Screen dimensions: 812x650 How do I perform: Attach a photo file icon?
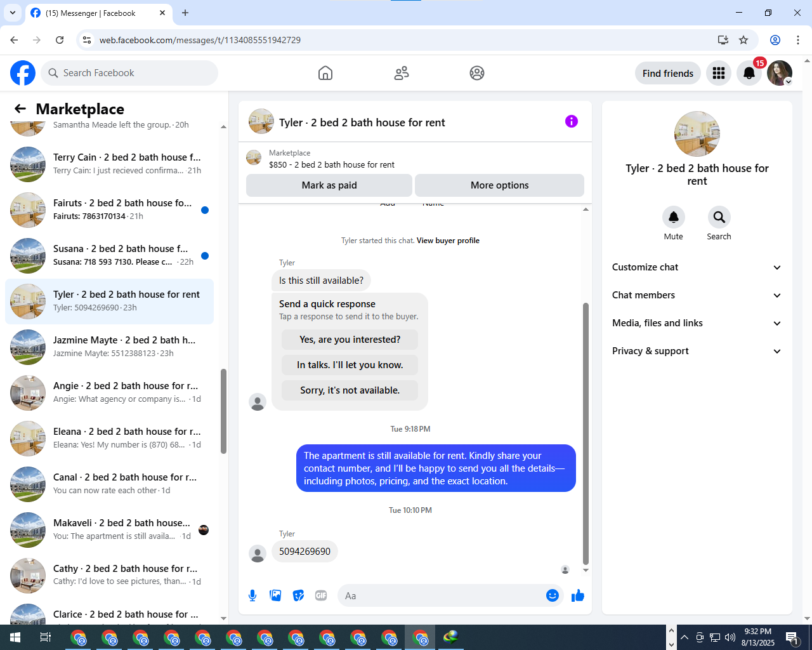(x=275, y=595)
